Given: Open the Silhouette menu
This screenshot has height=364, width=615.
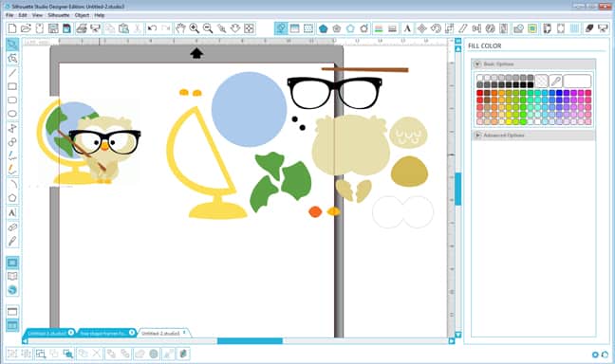Looking at the screenshot, I should [x=59, y=15].
